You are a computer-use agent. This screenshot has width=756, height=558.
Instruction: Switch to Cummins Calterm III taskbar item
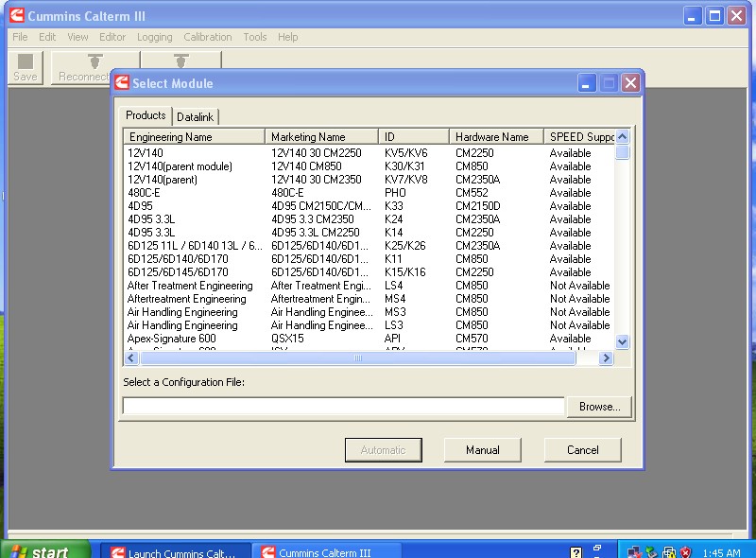point(329,551)
